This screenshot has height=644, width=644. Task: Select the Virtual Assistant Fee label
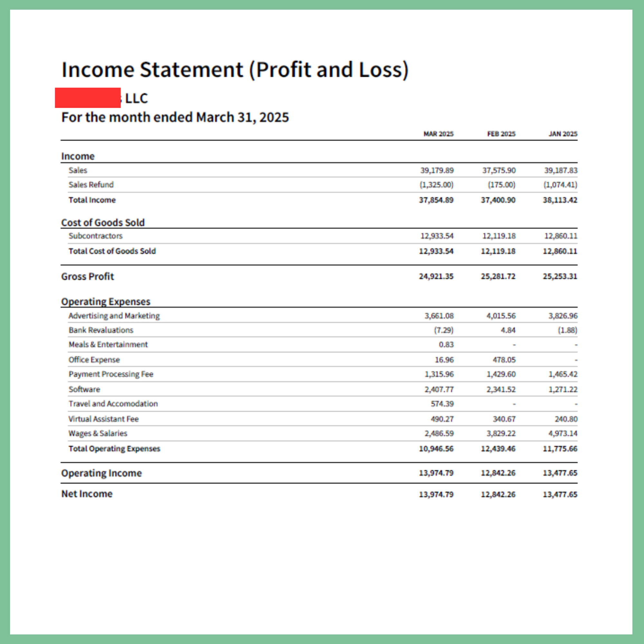coord(104,419)
